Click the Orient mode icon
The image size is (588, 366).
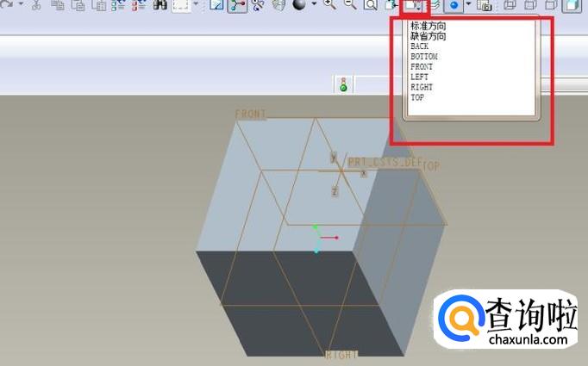coord(258,4)
